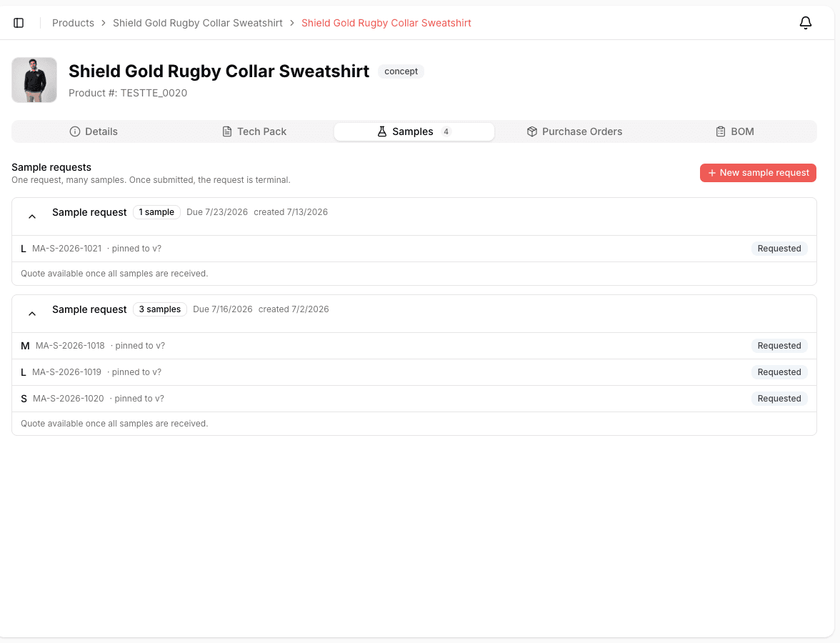Click Requested status of MA-S-2026-1020
This screenshot has height=643, width=840.
[x=779, y=399]
